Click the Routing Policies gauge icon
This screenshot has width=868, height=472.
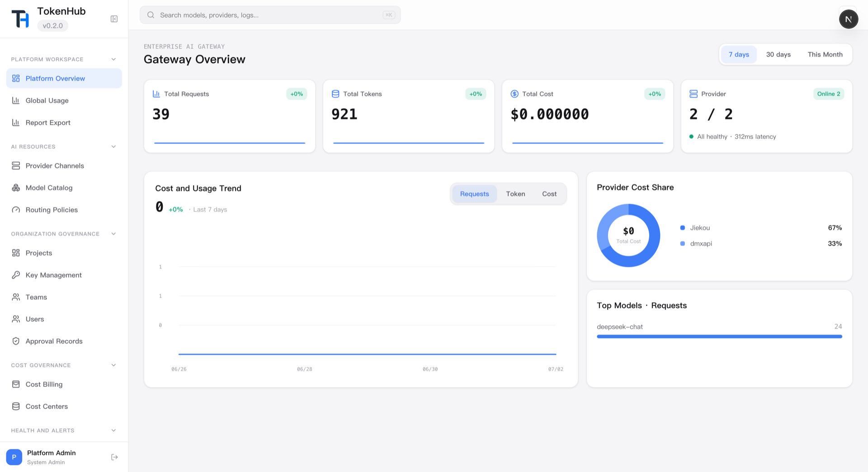click(x=16, y=210)
